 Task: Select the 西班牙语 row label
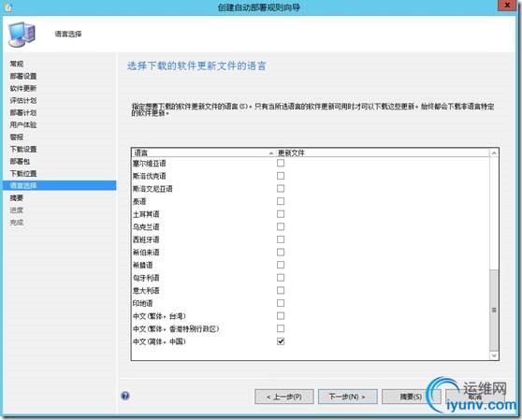coord(146,239)
